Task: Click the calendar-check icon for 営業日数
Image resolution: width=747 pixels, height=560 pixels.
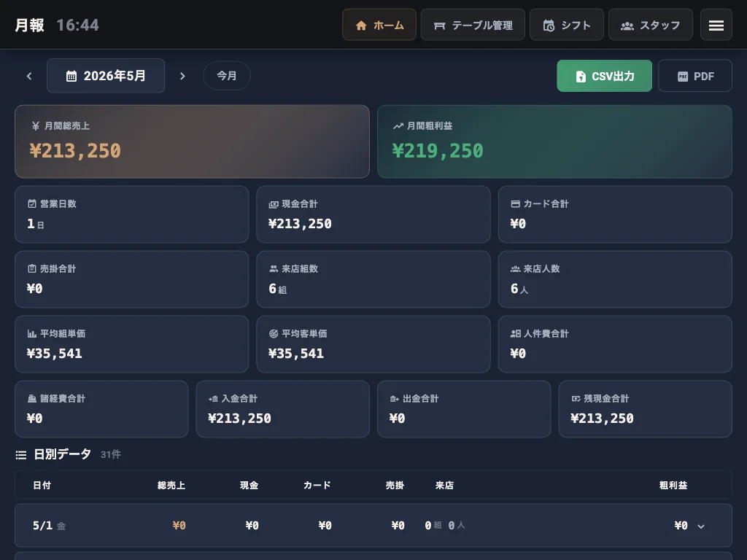Action: [x=32, y=204]
